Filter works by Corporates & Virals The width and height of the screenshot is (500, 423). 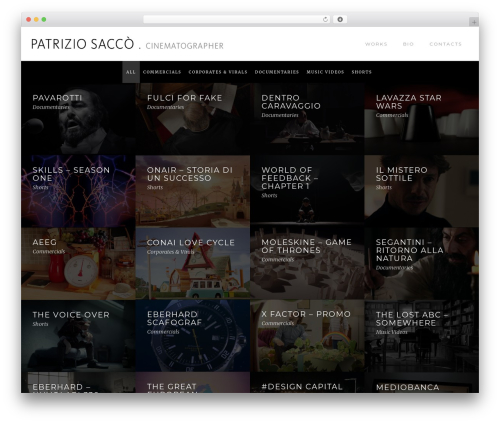click(x=218, y=72)
